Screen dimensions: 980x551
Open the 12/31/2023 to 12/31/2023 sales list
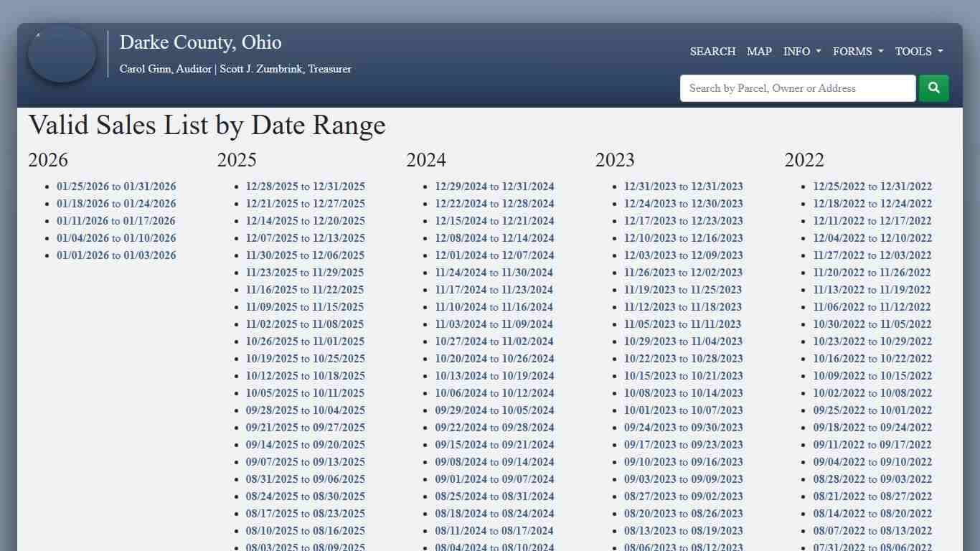coord(684,186)
